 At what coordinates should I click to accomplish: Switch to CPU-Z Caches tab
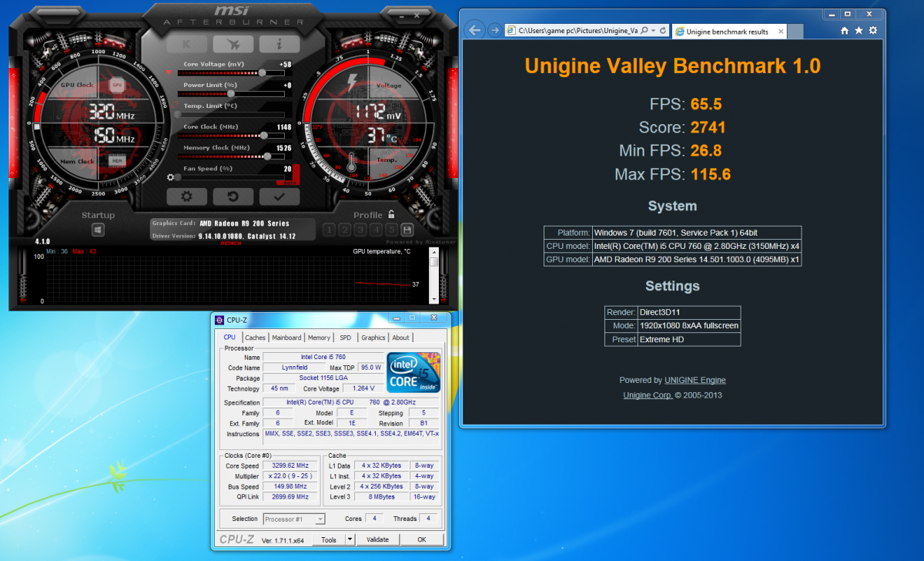[255, 338]
